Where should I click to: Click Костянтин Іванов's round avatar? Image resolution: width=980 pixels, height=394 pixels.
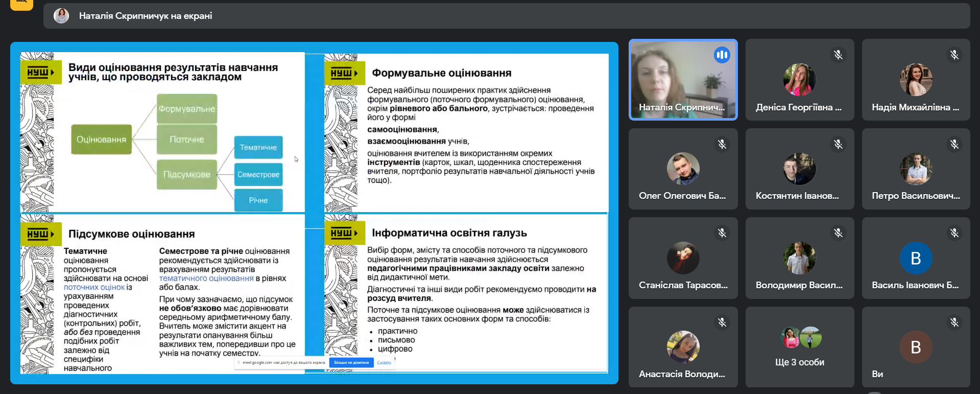800,169
